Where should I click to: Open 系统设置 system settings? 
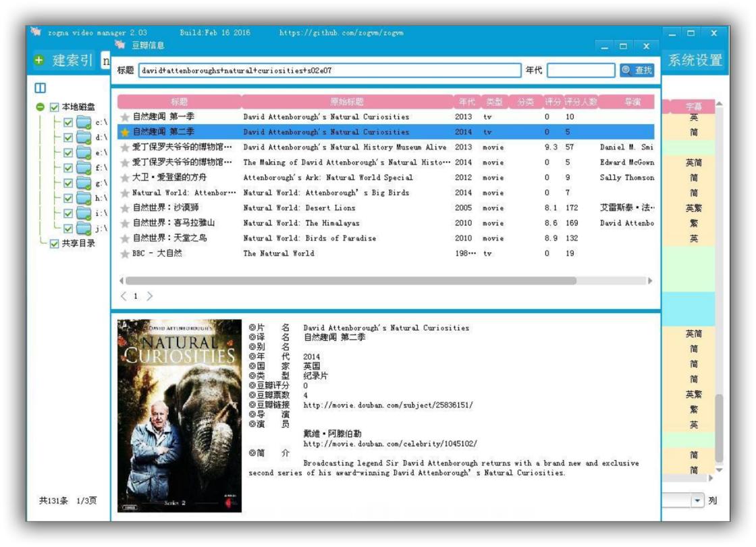pyautogui.click(x=695, y=61)
